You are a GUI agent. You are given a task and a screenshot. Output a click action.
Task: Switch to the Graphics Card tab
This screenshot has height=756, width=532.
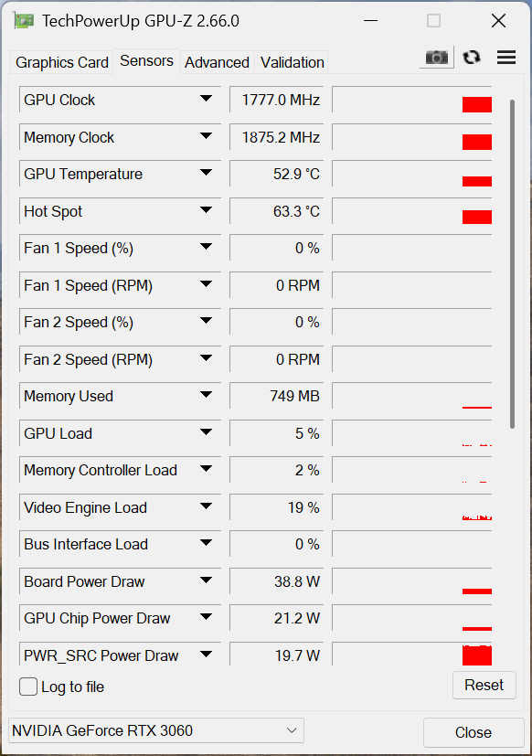62,62
